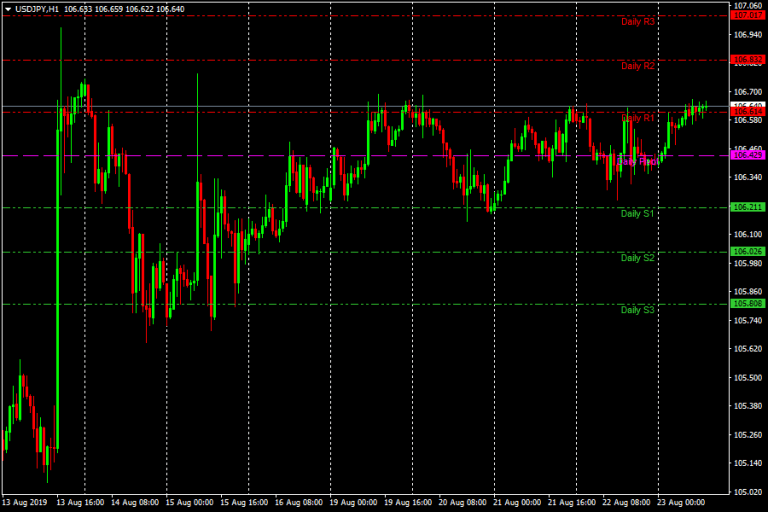Screen dimensions: 768x512
Task: Click the 19 Aug 16:00 time label
Action: tap(409, 503)
